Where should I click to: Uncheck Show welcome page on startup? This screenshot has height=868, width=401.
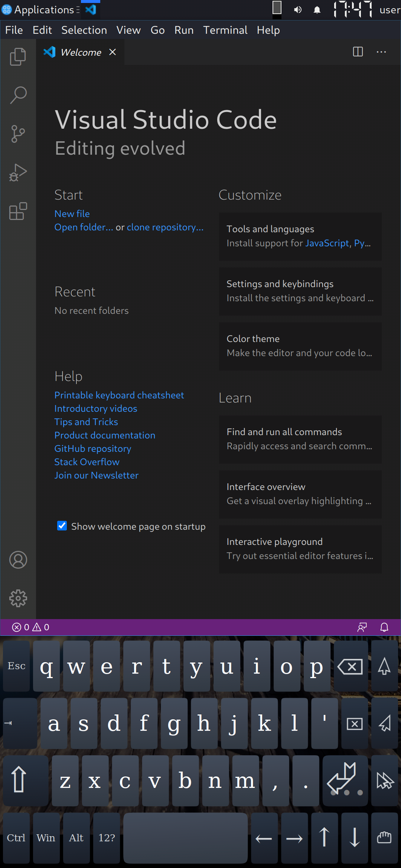pos(62,526)
